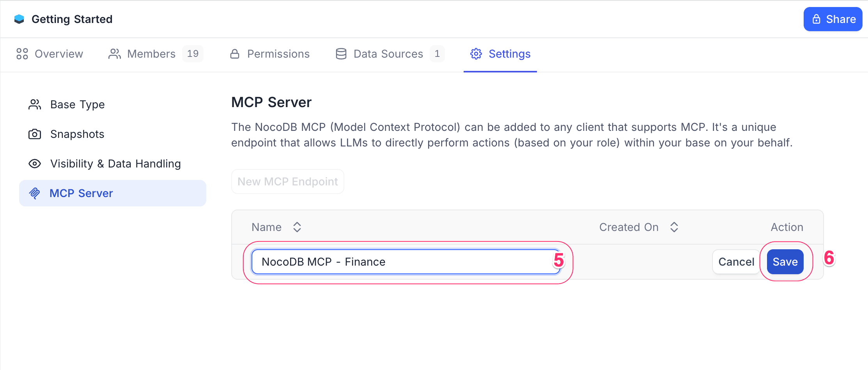Click the Share button
Viewport: 868px width, 370px height.
tap(833, 19)
